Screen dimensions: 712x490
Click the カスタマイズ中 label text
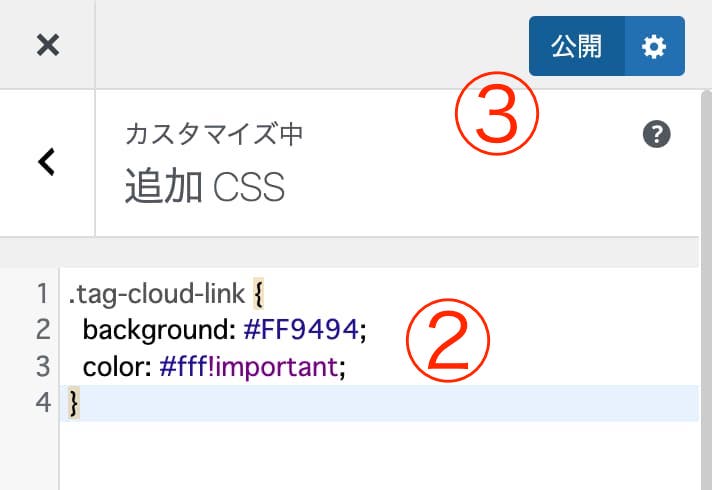click(214, 134)
